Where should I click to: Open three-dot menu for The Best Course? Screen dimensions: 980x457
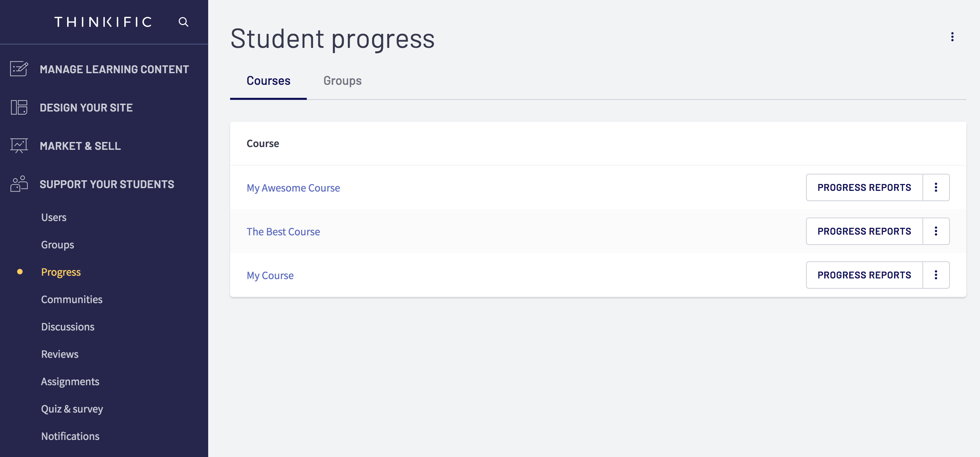tap(936, 231)
